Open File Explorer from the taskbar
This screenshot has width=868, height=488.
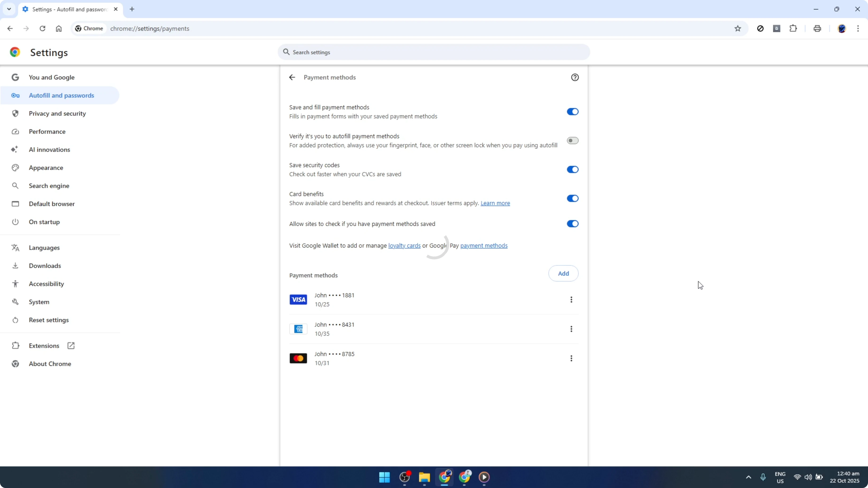[424, 478]
